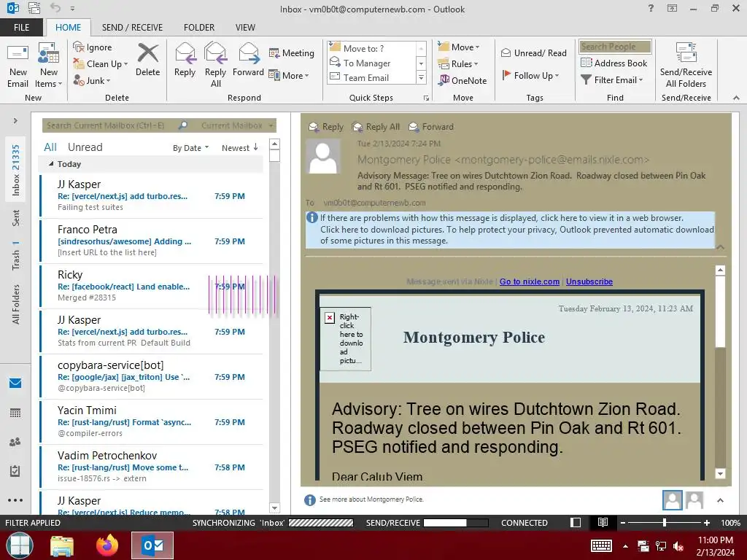Switch to the HOME tab

coord(68,27)
